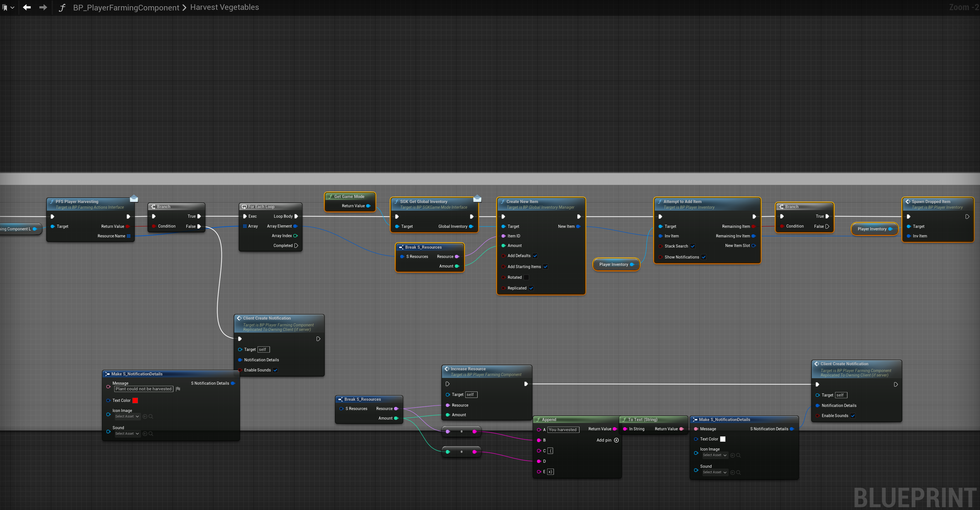This screenshot has height=510, width=980.
Task: Click the 'Plant could not be harvested' message field
Action: pos(144,389)
